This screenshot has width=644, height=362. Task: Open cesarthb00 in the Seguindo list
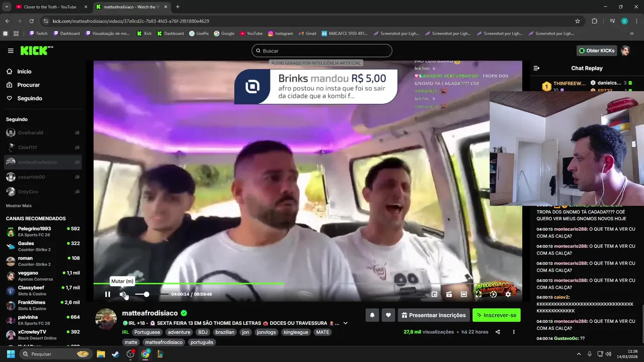click(x=43, y=177)
